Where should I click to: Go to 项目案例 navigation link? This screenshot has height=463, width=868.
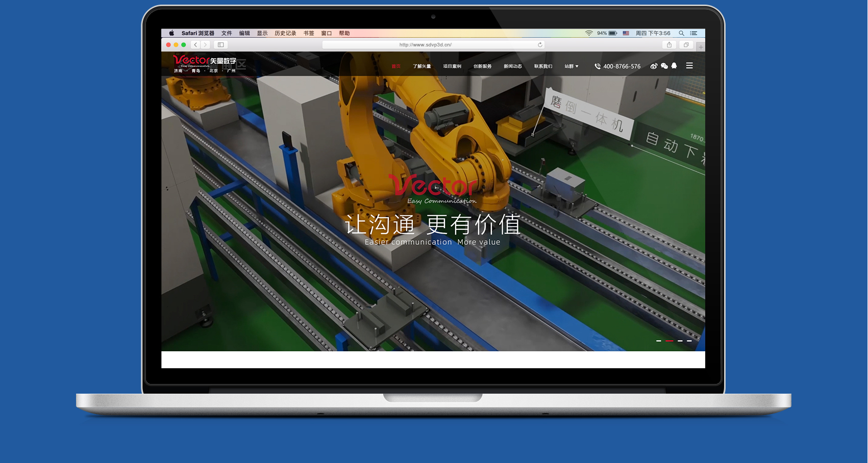[452, 66]
